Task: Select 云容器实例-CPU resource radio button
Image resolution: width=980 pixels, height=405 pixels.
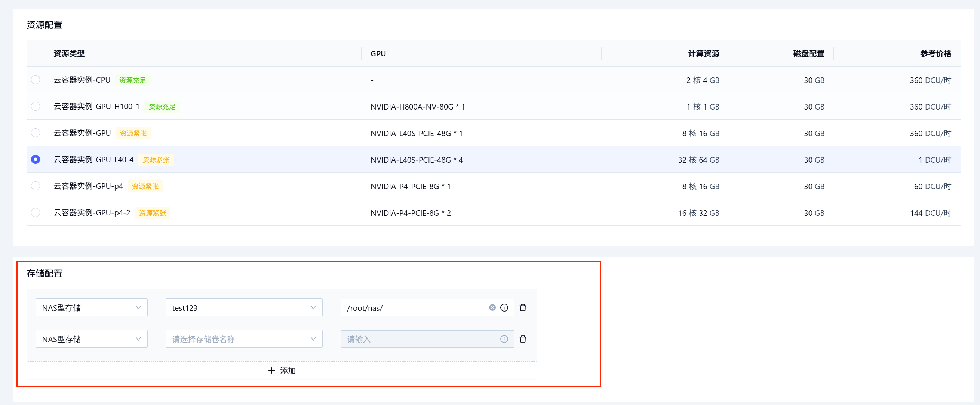Action: pyautogui.click(x=36, y=80)
